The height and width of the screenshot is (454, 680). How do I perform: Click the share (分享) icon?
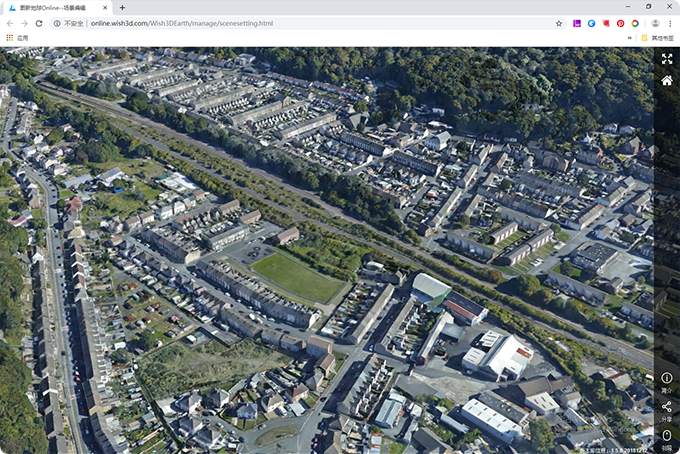(x=667, y=411)
